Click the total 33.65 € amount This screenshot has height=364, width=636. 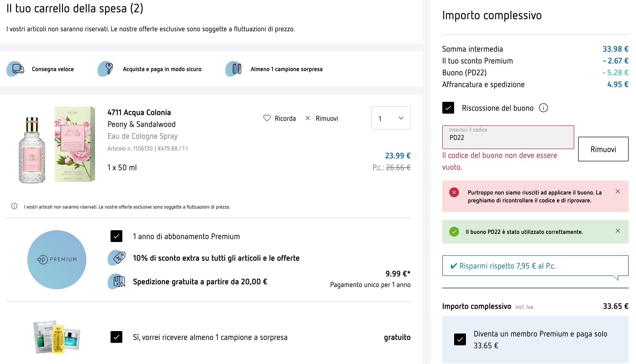click(x=616, y=306)
